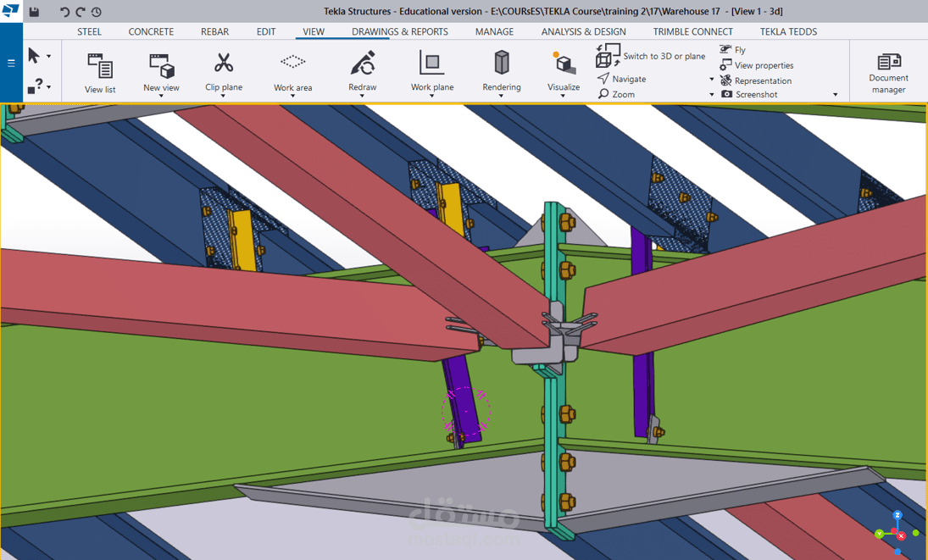Open the TRIMBLE CONNECT tab
This screenshot has width=928, height=560.
tap(693, 32)
